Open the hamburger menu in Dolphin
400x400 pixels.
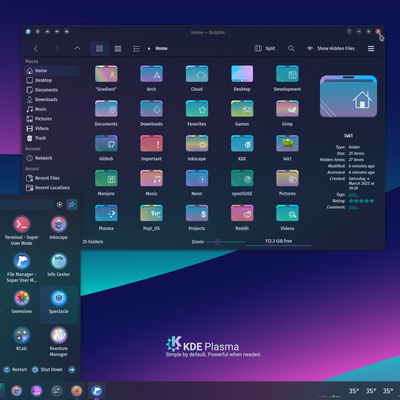(371, 49)
